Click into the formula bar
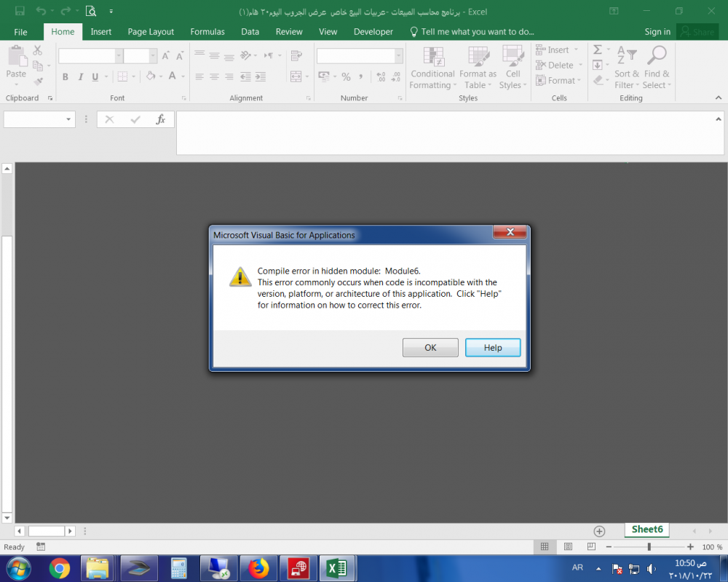This screenshot has height=582, width=728. 449,132
